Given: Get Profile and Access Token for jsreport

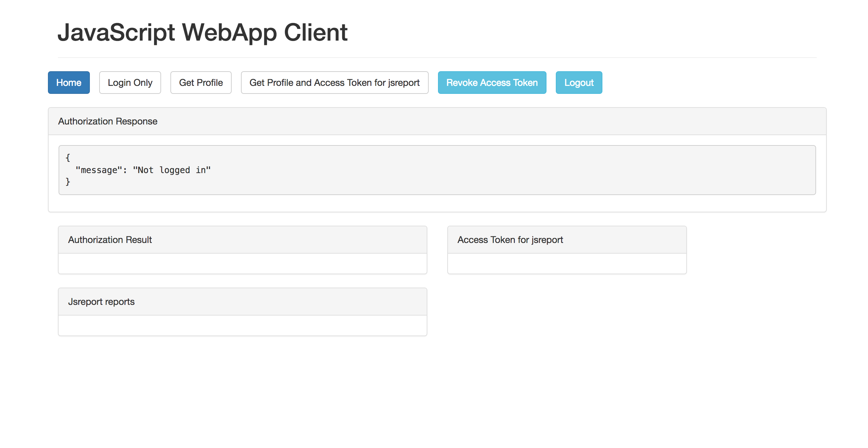Looking at the screenshot, I should point(334,83).
